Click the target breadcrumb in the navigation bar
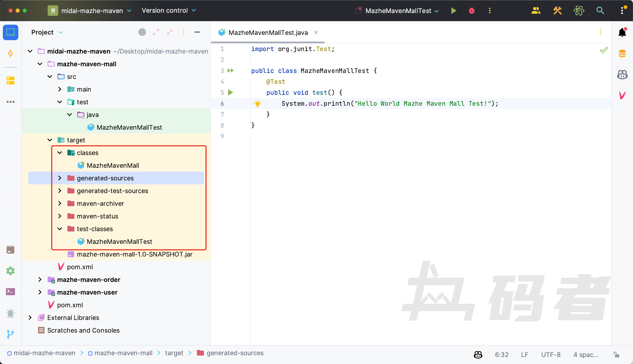633x364 pixels. click(x=174, y=353)
